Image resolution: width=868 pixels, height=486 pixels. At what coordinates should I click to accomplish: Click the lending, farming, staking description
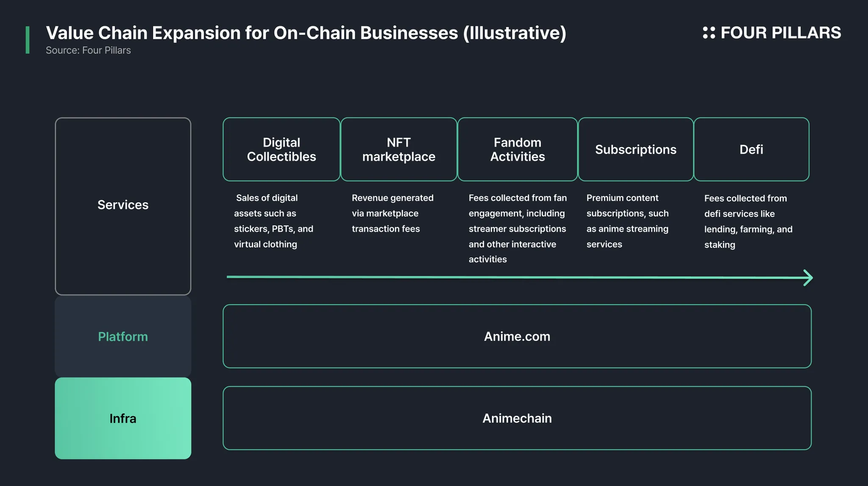748,221
